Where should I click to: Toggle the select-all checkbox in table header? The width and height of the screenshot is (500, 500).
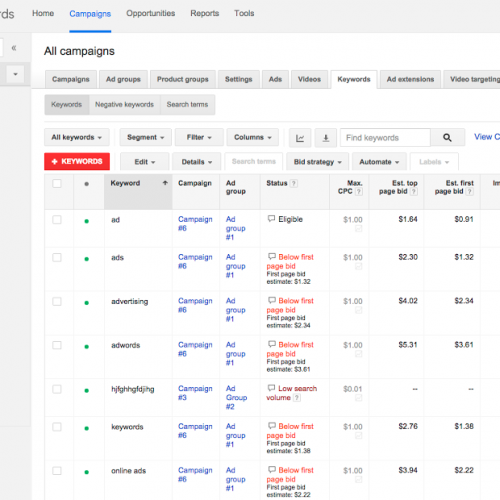[57, 183]
